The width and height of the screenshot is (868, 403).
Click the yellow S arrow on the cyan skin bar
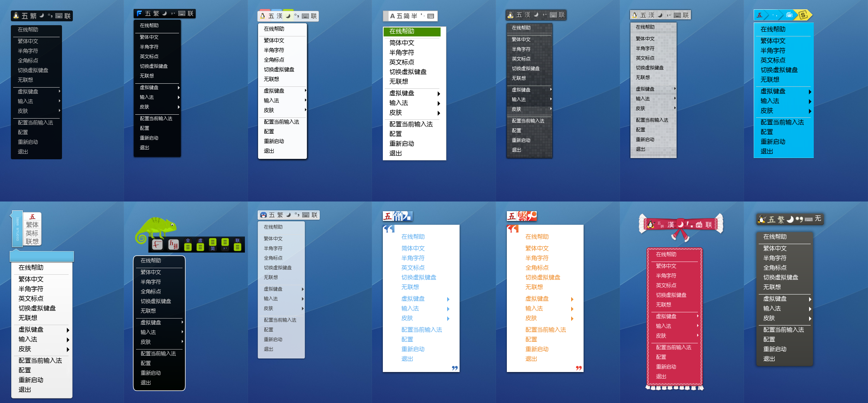(x=803, y=15)
